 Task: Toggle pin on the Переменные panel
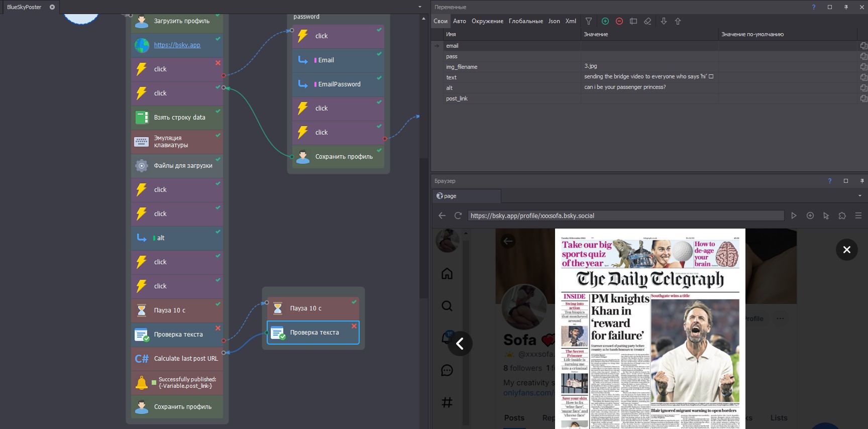(x=846, y=7)
